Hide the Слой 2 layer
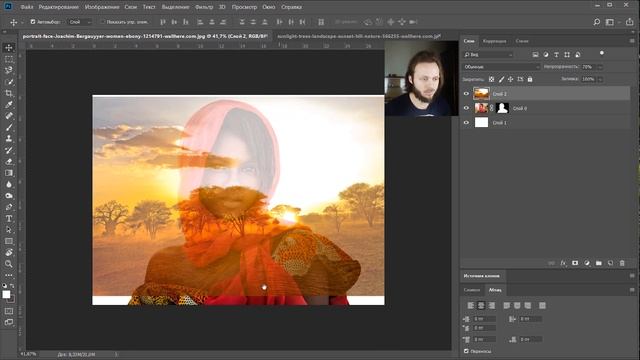 (x=466, y=93)
